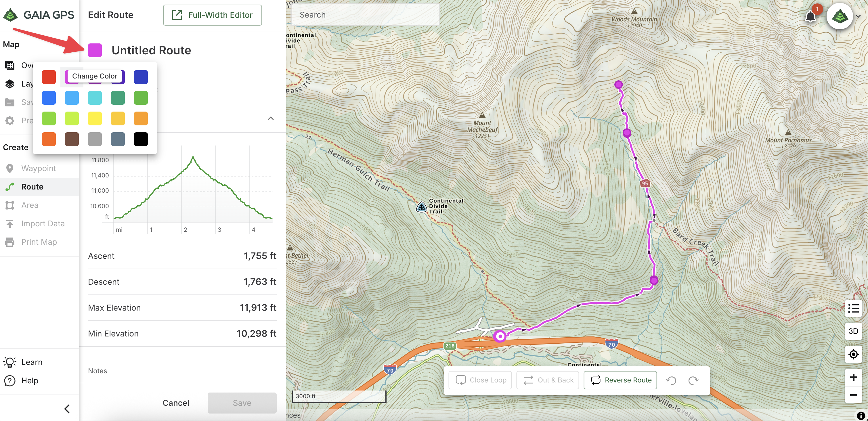This screenshot has height=421, width=868.
Task: Click the notification bell icon
Action: (x=810, y=16)
